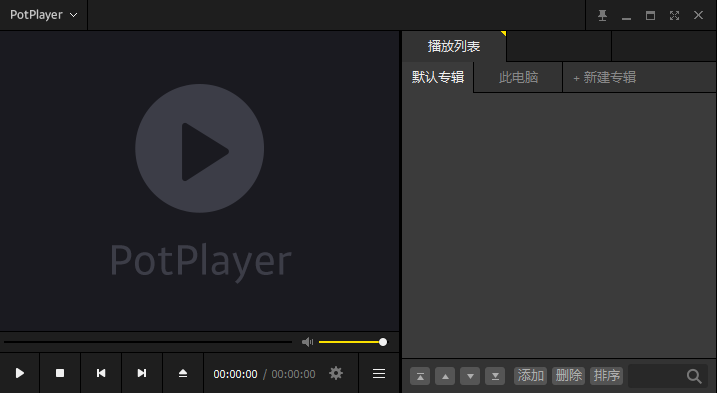Move selected playlist item down one

(470, 376)
